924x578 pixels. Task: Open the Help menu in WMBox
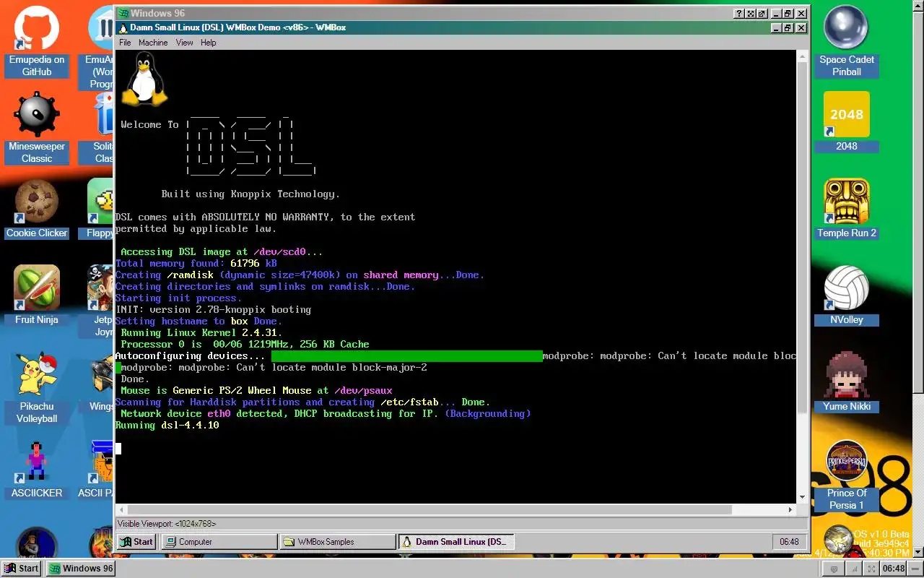209,43
